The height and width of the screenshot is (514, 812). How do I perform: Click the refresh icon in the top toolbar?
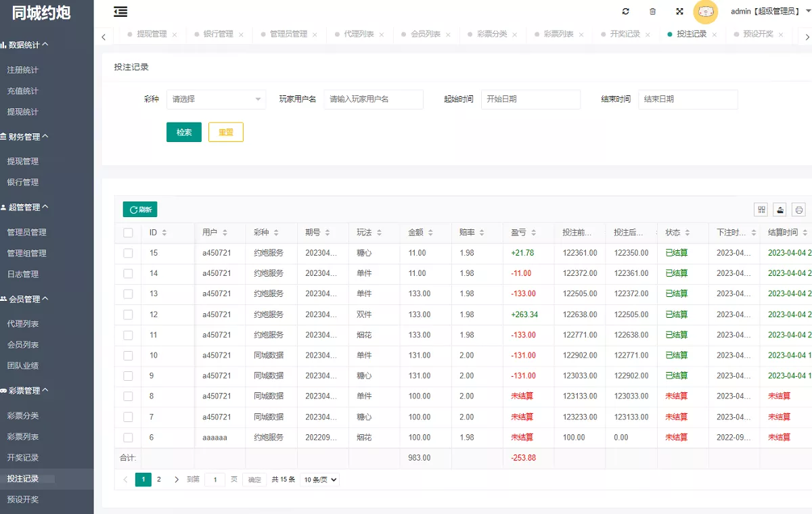(x=625, y=11)
